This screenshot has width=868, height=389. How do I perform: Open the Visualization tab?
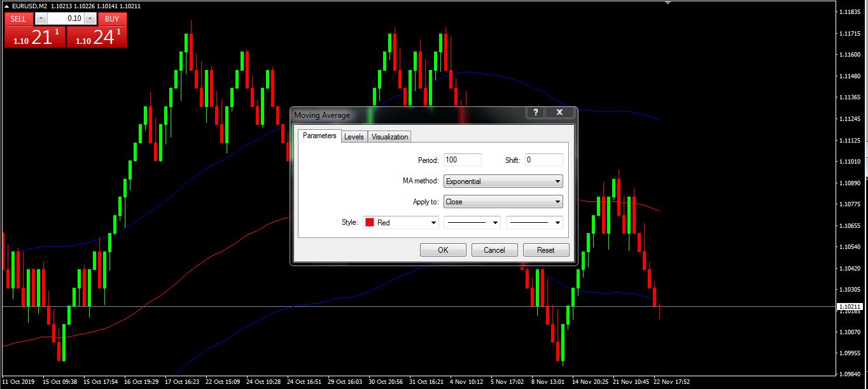389,137
